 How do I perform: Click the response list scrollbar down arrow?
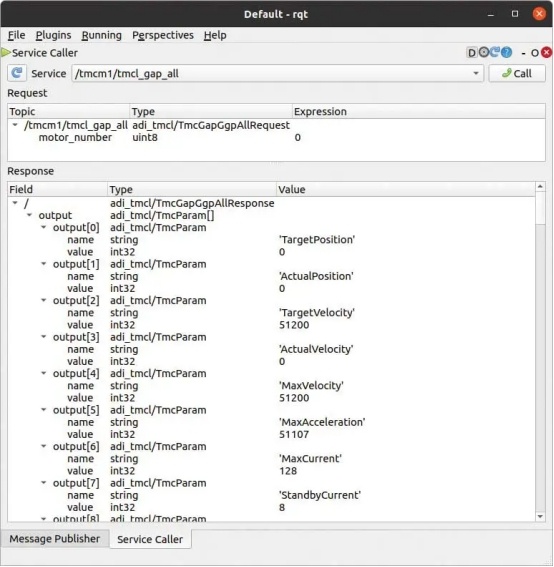pyautogui.click(x=540, y=517)
